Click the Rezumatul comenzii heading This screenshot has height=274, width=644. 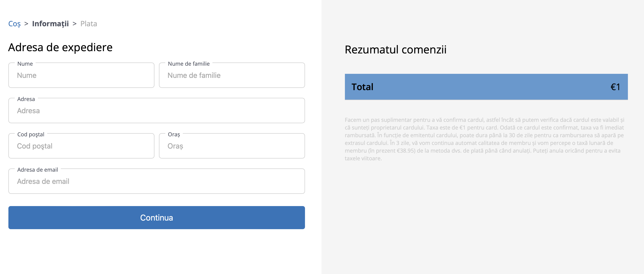pos(395,49)
